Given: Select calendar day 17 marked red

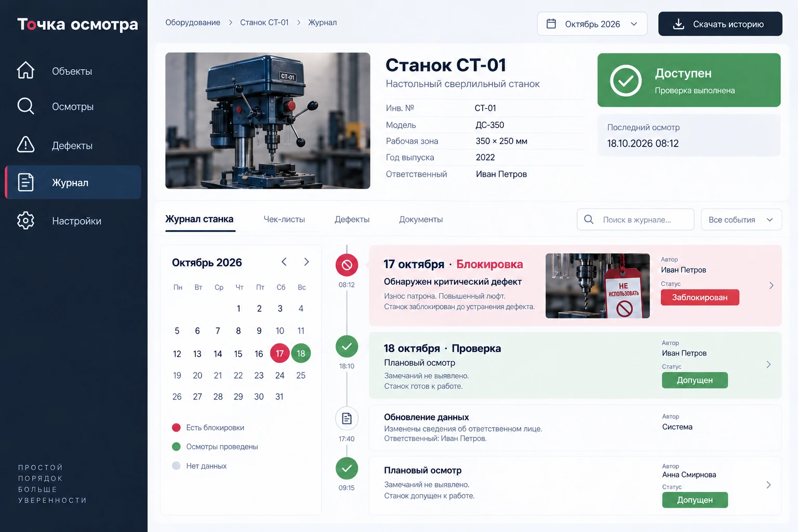Looking at the screenshot, I should click(280, 354).
